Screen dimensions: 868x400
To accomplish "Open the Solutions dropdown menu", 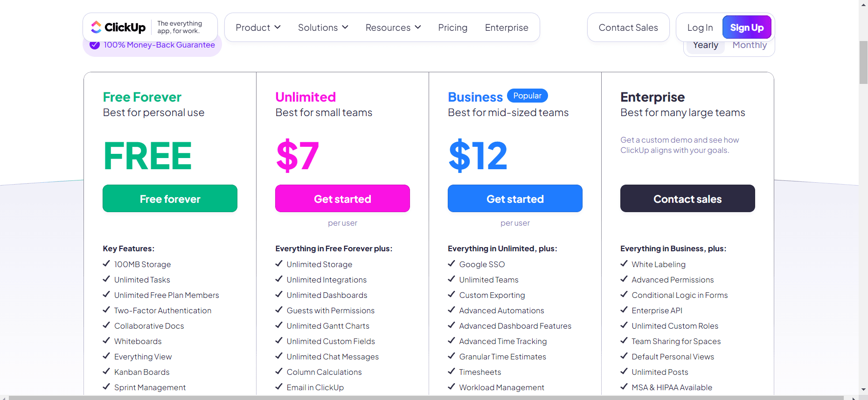I will coord(323,28).
